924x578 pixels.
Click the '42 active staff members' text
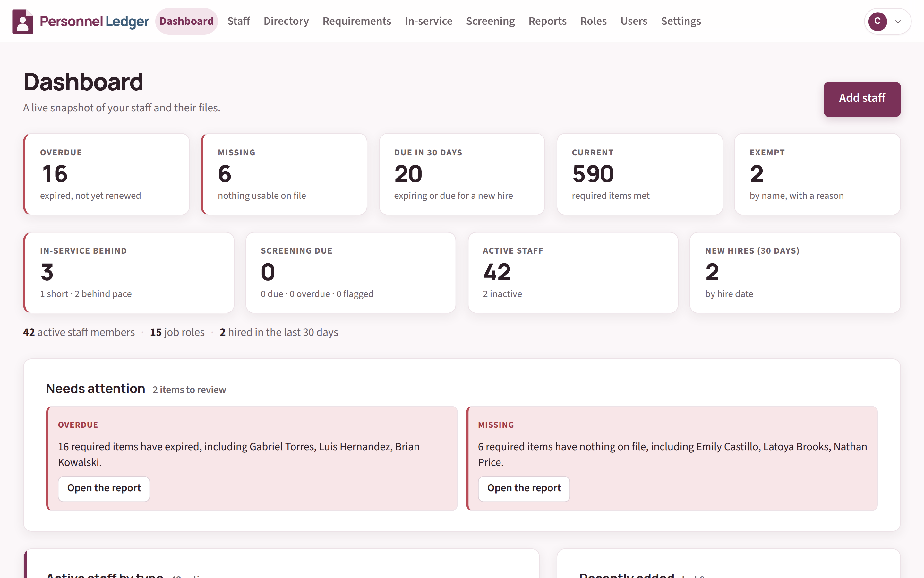(x=79, y=332)
